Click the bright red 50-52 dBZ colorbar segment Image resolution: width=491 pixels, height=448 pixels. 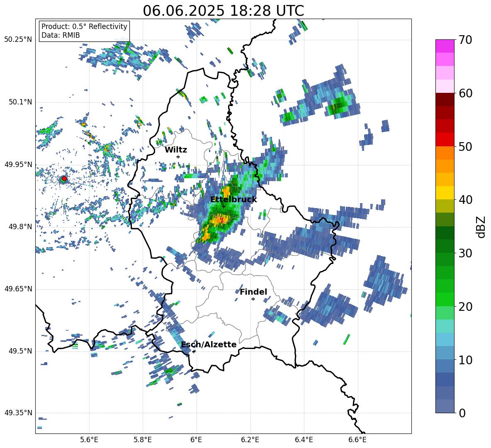coord(445,140)
